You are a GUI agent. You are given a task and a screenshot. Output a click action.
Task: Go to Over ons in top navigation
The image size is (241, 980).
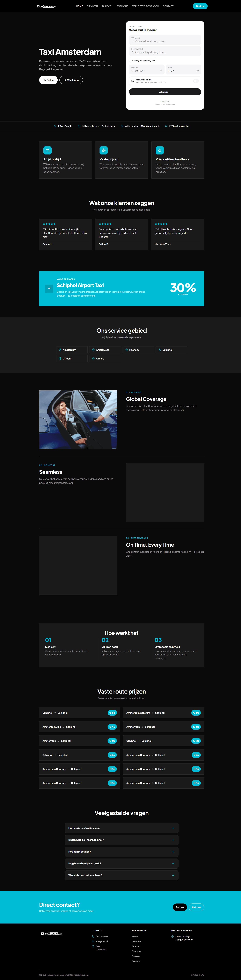[122, 6]
